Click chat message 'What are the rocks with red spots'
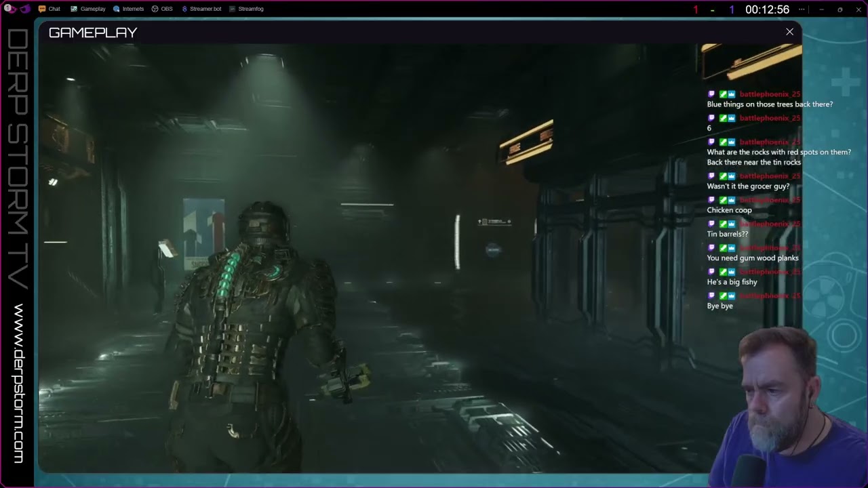Viewport: 868px width, 488px height. coord(778,157)
